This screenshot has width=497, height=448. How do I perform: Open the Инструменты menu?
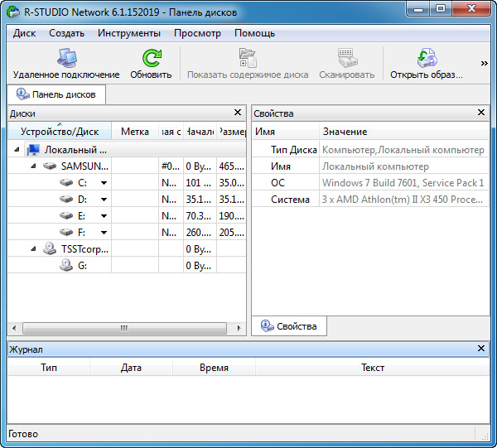coord(128,33)
